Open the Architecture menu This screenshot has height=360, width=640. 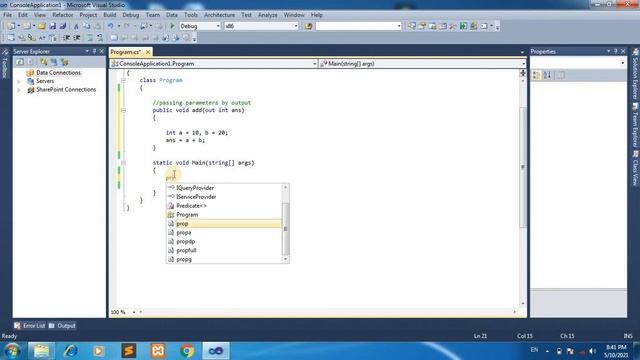pyautogui.click(x=219, y=15)
